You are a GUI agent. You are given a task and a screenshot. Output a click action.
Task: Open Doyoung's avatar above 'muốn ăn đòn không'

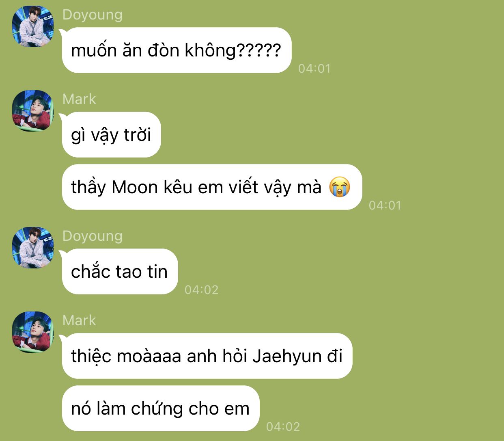pyautogui.click(x=33, y=26)
